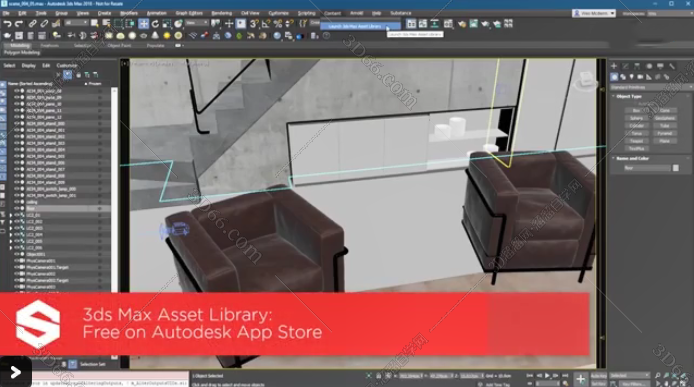Open the Modify tab in Command Panel
Image resolution: width=694 pixels, height=387 pixels.
[x=625, y=66]
